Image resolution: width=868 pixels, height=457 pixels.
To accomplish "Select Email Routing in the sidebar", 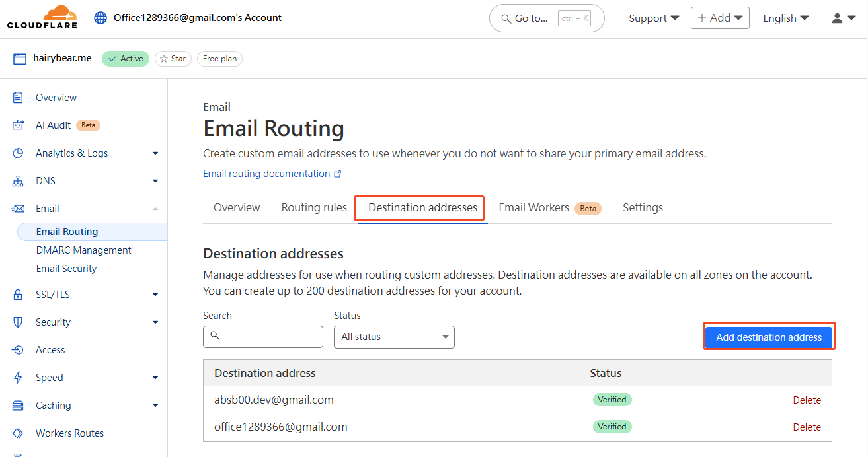I will [x=92, y=232].
